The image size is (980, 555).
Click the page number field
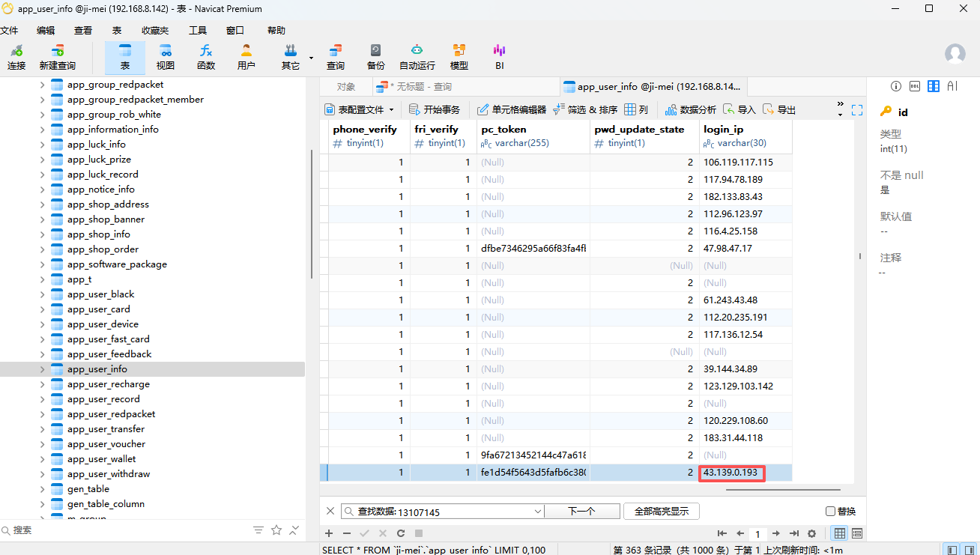tap(758, 533)
